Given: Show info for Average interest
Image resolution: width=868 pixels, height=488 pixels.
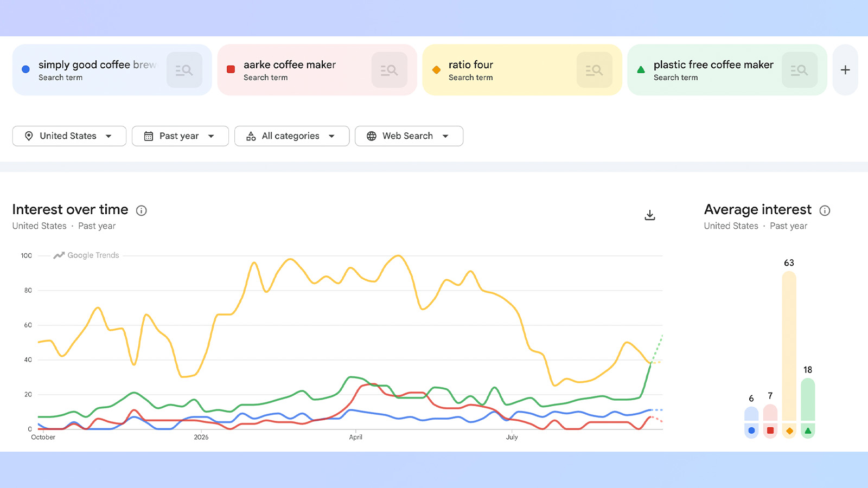Looking at the screenshot, I should (x=825, y=210).
